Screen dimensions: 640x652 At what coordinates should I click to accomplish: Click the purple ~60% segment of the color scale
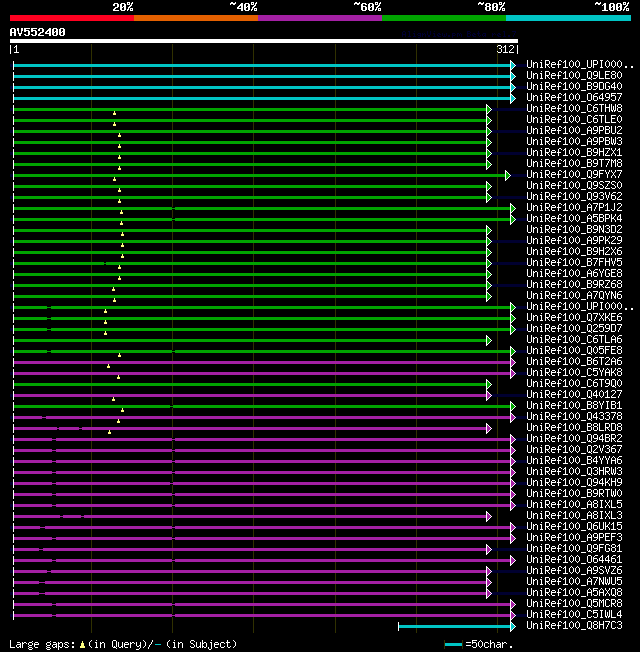tap(320, 18)
